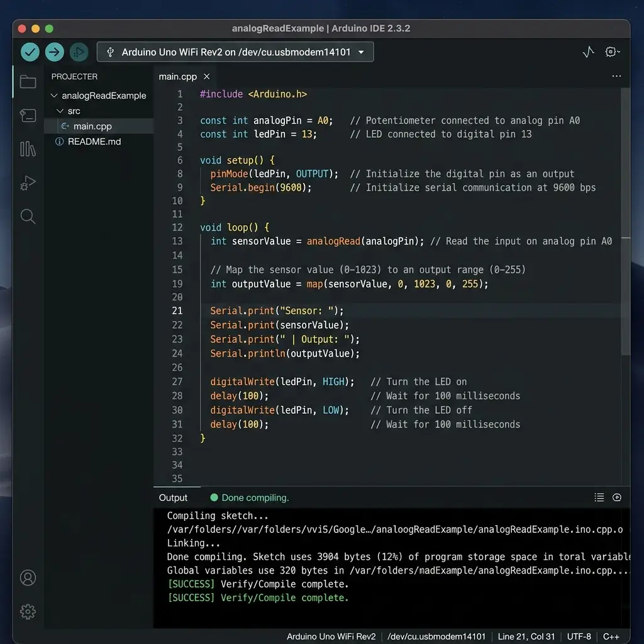Click the 'Done compiling.' status message
The image size is (644, 644).
[255, 497]
